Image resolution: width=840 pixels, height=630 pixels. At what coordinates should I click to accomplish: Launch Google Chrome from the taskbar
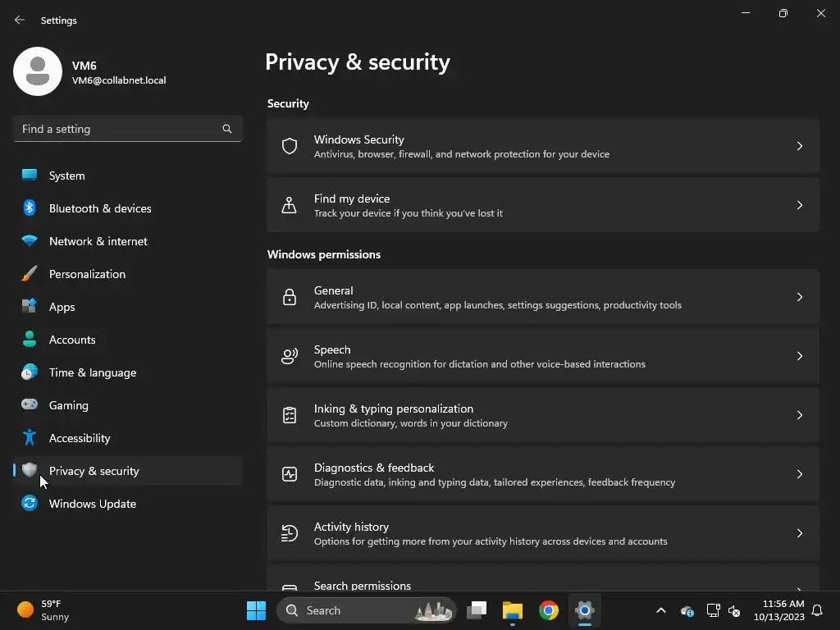(x=549, y=610)
